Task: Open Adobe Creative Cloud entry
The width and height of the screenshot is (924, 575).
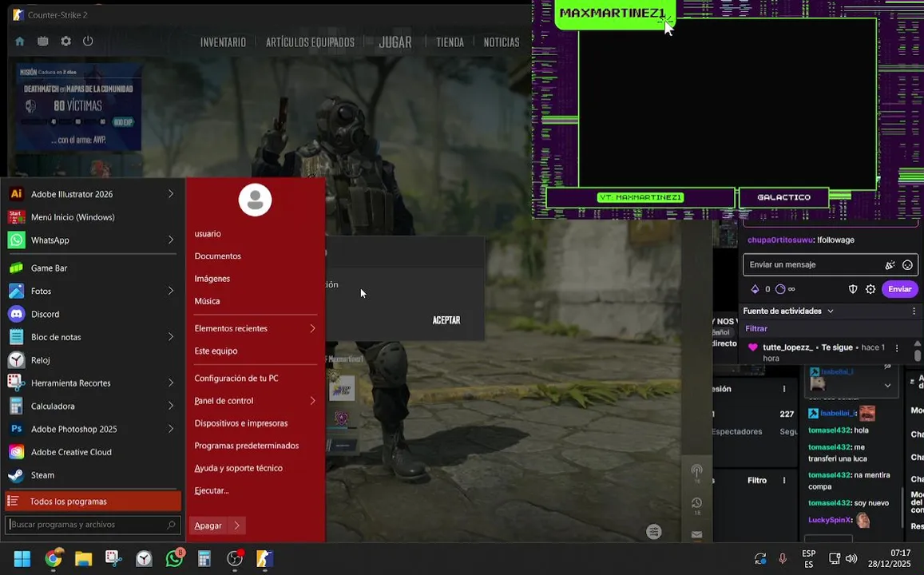Action: pos(91,452)
